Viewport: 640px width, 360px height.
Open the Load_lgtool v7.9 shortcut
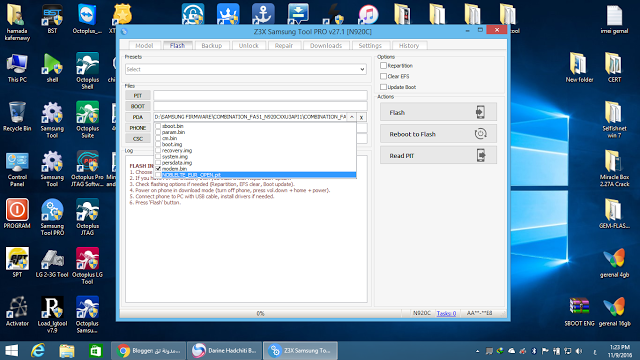click(x=52, y=314)
